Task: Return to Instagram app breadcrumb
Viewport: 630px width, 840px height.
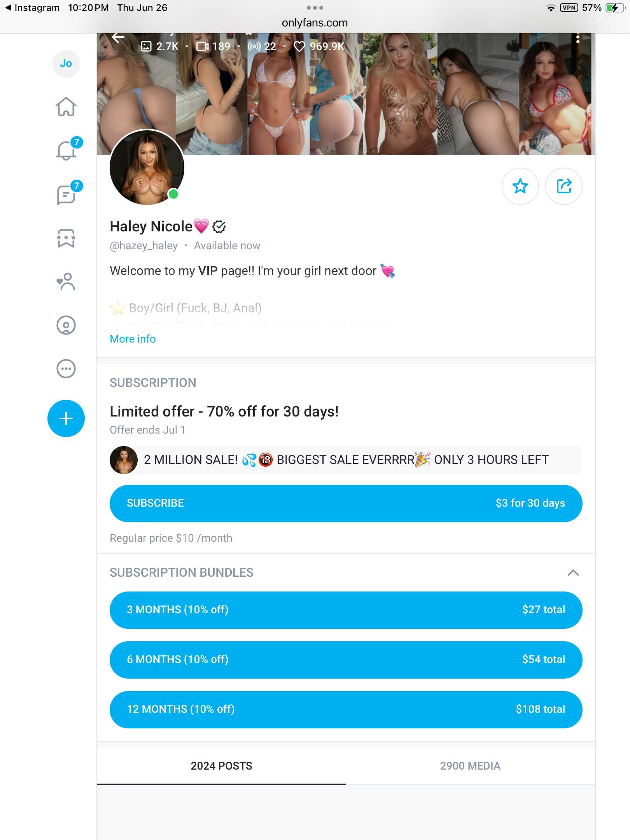Action: (x=33, y=8)
